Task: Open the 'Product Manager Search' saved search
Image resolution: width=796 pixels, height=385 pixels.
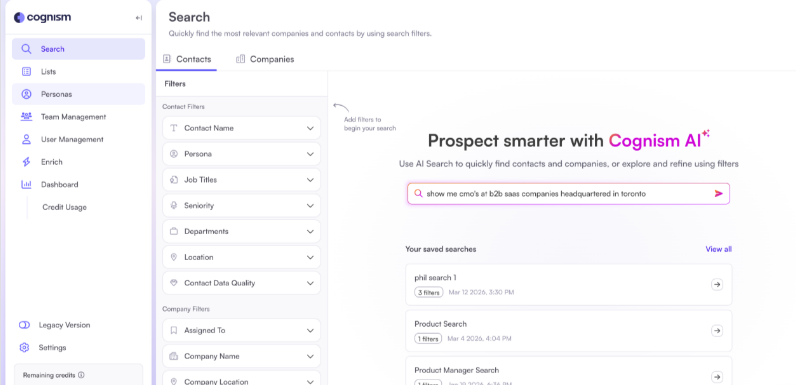Action: (x=569, y=371)
